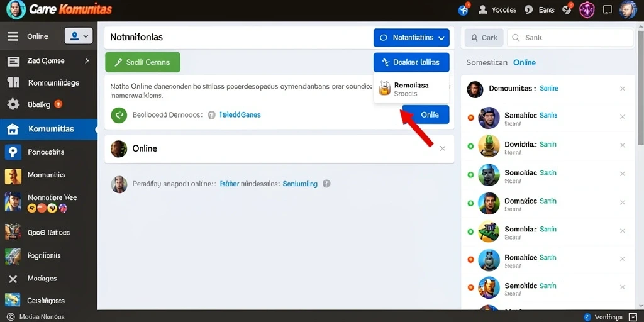Remove Samahicc from the list
This screenshot has height=322, width=644.
(x=623, y=117)
